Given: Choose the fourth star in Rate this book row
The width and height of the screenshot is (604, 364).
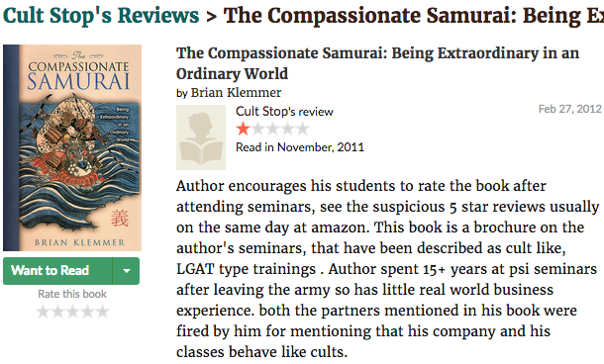Looking at the screenshot, I should [87, 312].
